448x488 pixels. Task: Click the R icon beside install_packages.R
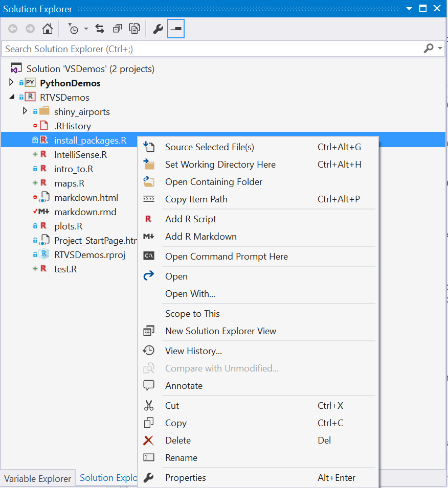tap(44, 140)
